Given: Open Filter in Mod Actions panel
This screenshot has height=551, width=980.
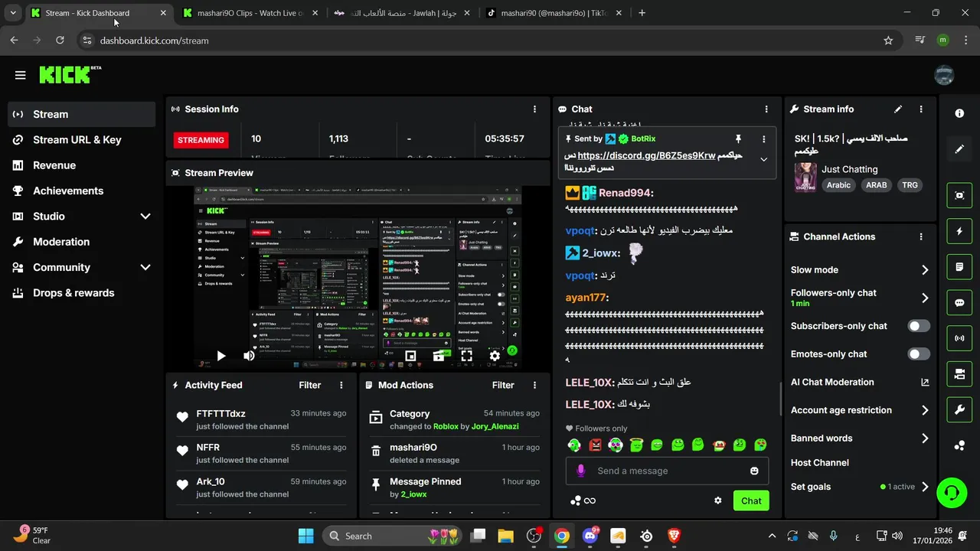Looking at the screenshot, I should 503,386.
